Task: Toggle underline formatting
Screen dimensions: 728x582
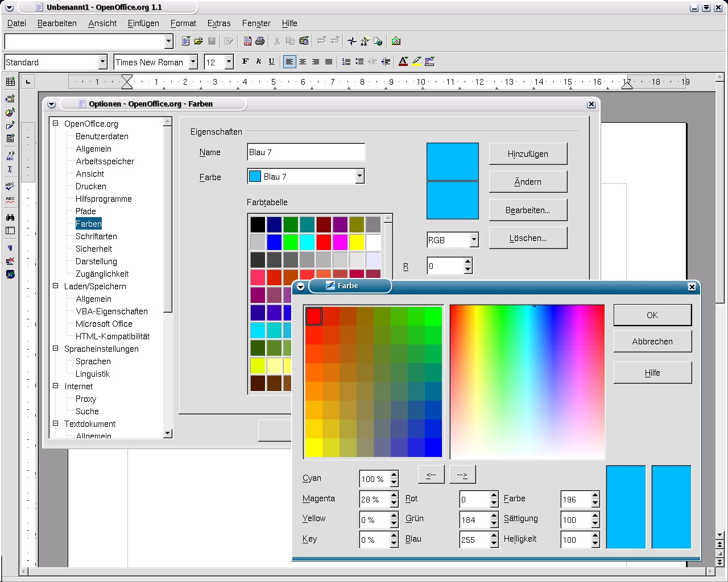Action: coord(271,62)
